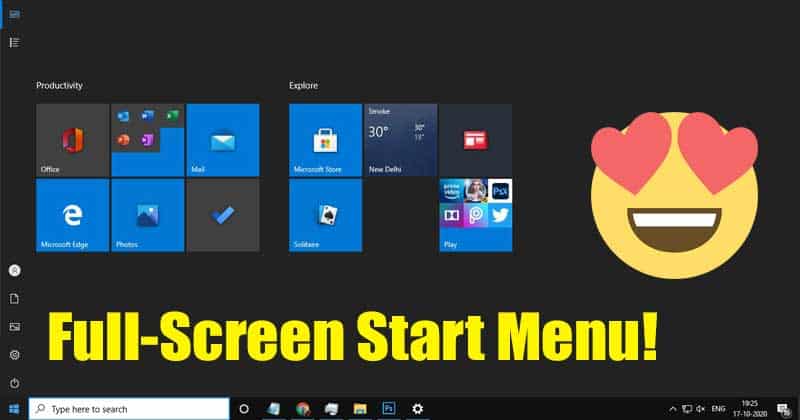Launch the Solitaire tile
This screenshot has width=800, height=420.
(x=326, y=215)
